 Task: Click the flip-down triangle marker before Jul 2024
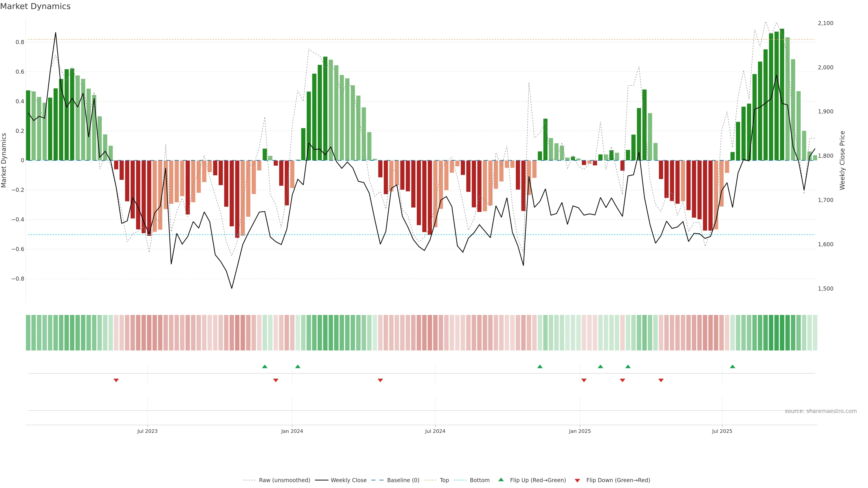380,380
